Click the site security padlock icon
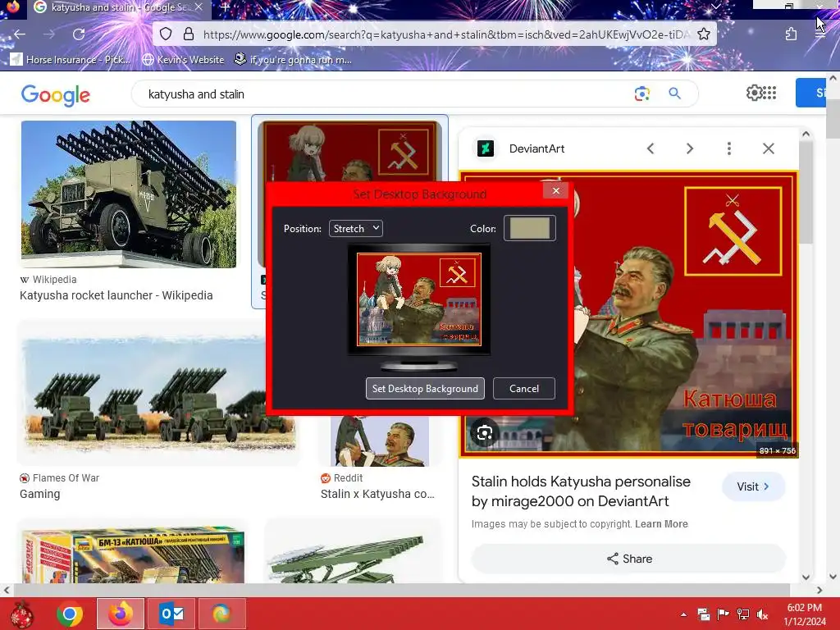This screenshot has width=840, height=630. (189, 34)
